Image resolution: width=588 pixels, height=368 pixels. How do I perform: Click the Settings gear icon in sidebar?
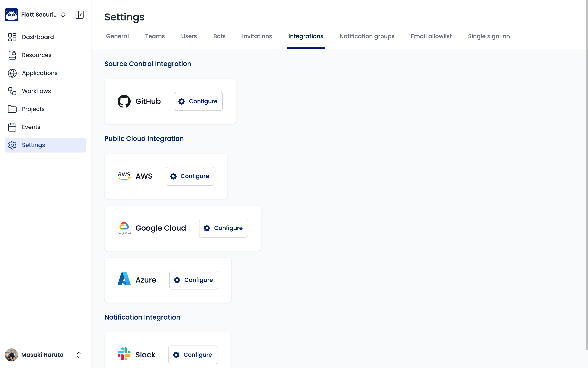coord(12,145)
